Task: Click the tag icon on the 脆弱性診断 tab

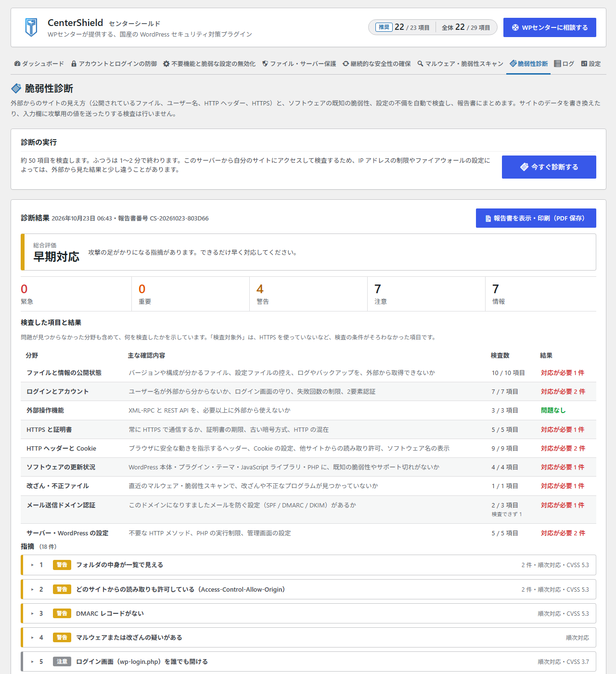Action: coord(513,64)
